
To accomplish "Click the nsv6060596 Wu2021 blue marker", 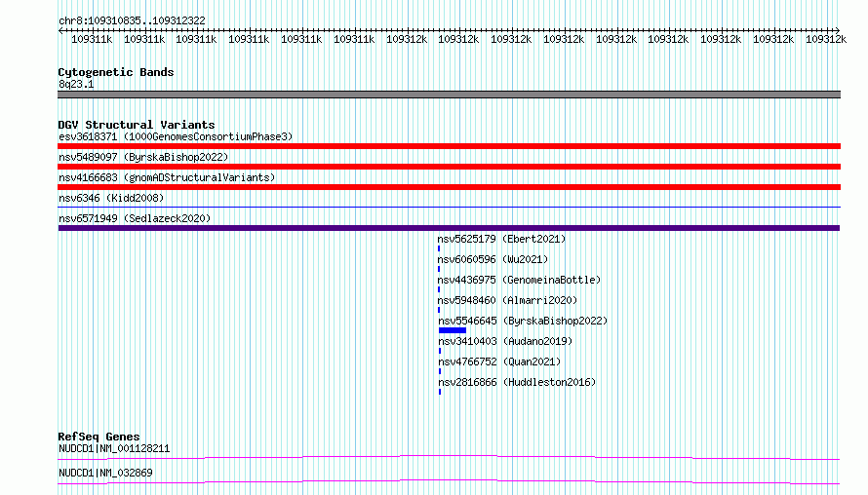I will point(439,269).
